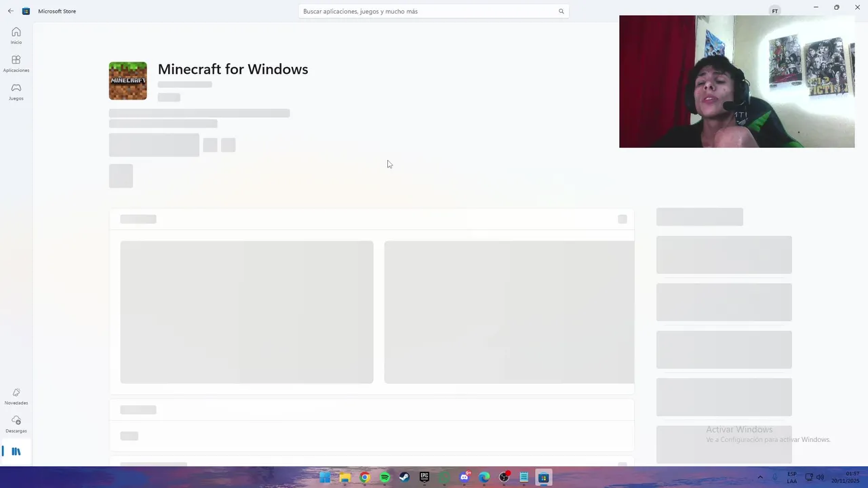Open Epic Games Launcher from taskbar
868x488 pixels.
tap(425, 478)
